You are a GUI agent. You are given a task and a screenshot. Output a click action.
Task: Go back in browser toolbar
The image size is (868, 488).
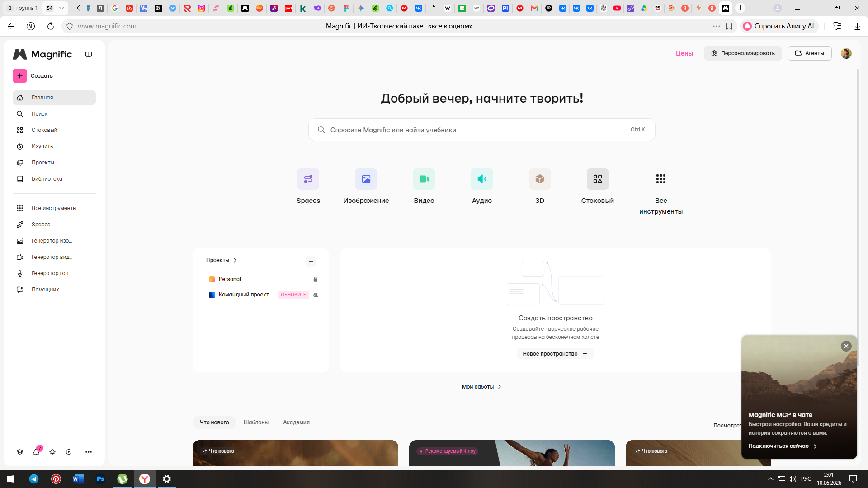coord(11,26)
